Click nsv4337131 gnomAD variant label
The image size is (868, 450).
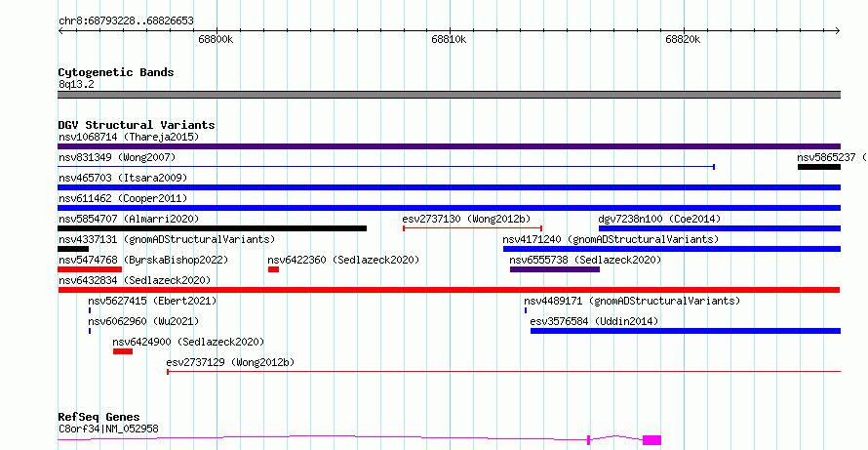point(167,239)
